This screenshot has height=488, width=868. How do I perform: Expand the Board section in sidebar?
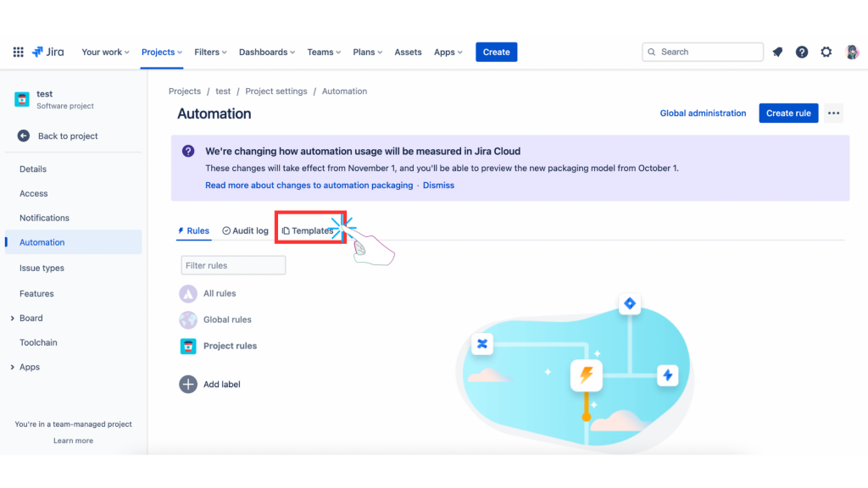(x=12, y=319)
